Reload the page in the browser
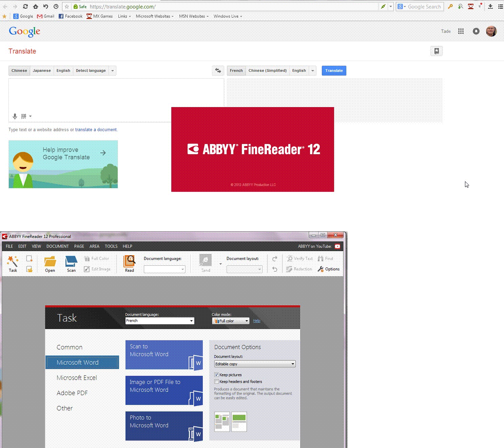Viewport: 504px width, 448px height. [x=25, y=6]
